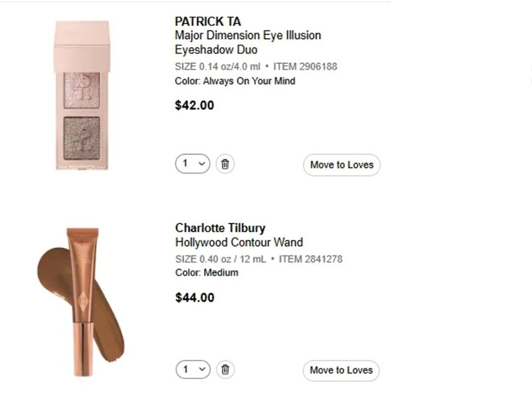
Task: Select the 'Always On Your Mind' color text
Action: 249,81
